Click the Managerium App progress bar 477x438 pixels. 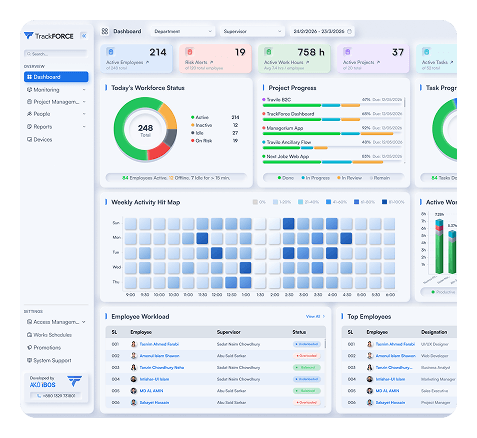point(332,134)
